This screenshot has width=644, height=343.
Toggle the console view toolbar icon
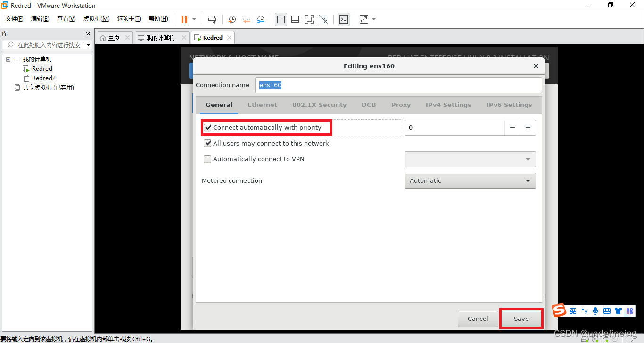click(x=344, y=19)
